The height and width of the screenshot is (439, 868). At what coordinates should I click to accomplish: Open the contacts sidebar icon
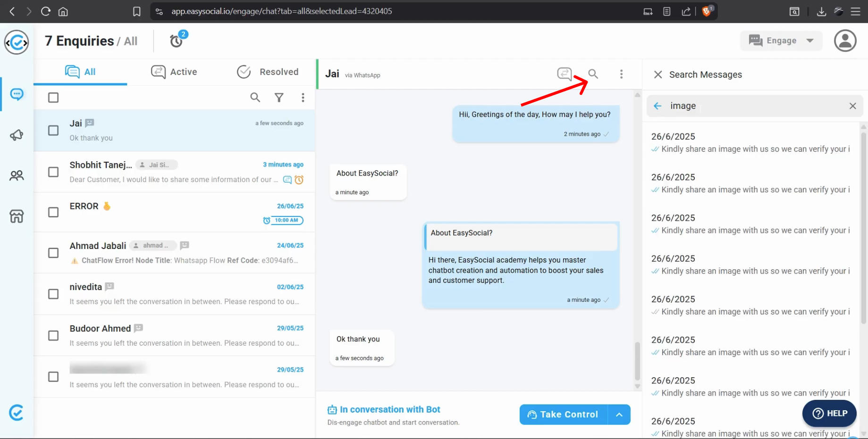click(17, 176)
